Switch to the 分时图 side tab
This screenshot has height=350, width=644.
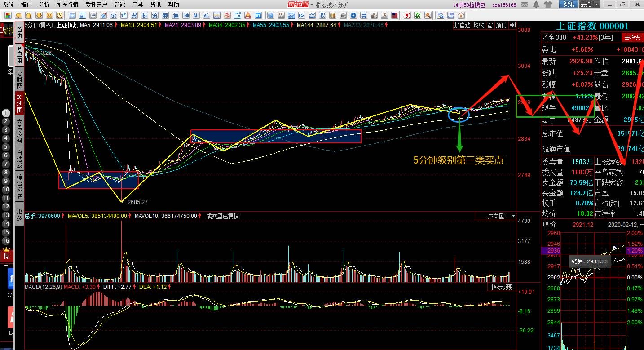click(x=19, y=79)
